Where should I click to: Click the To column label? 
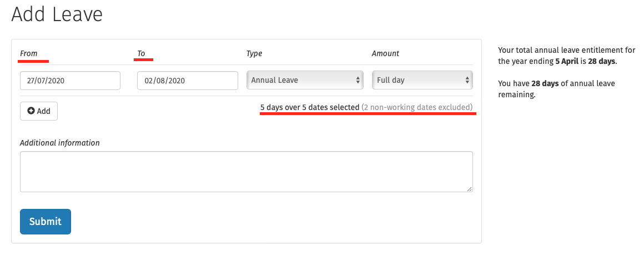coord(141,53)
